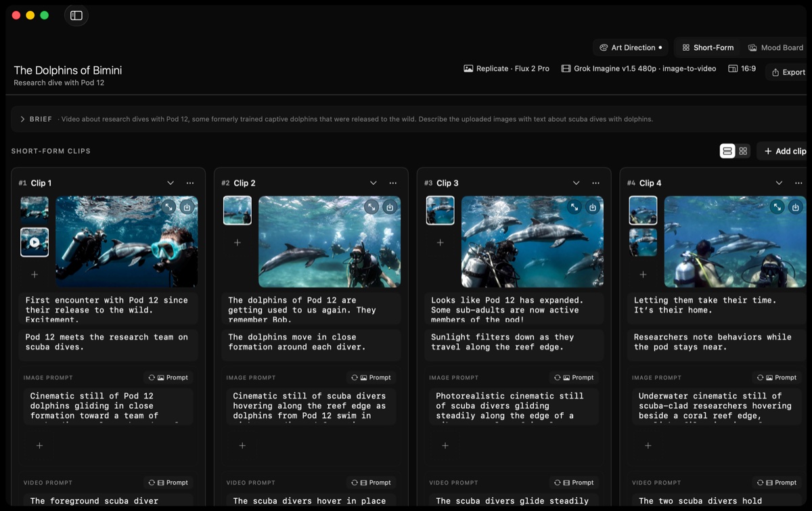The height and width of the screenshot is (511, 812).
Task: Open Clip 1 more options ellipsis
Action: tap(190, 183)
